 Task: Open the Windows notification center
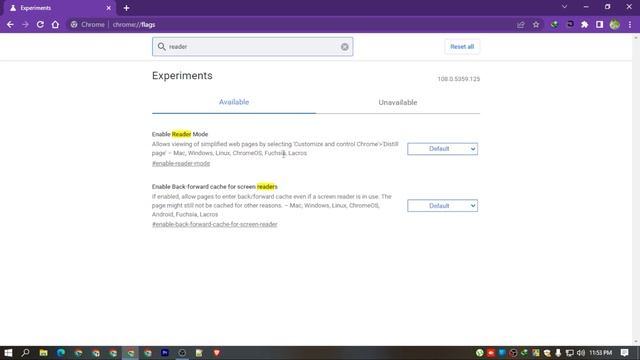tap(624, 353)
